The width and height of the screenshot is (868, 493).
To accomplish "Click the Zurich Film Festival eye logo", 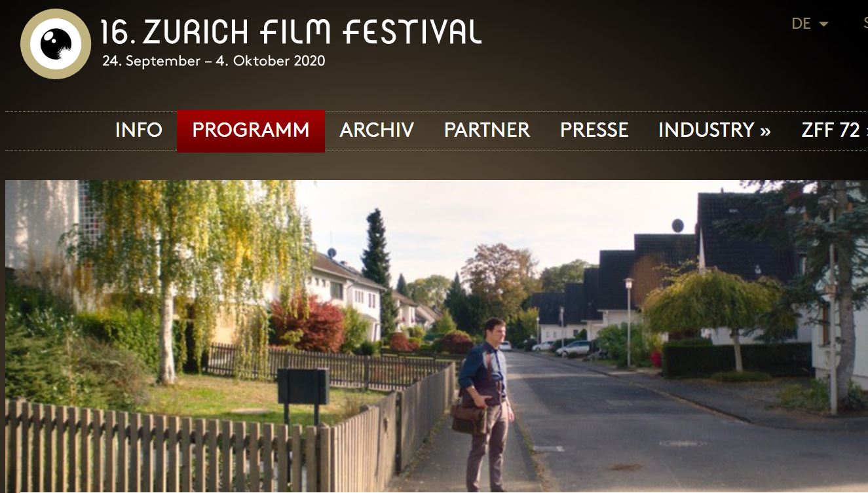I will point(56,44).
